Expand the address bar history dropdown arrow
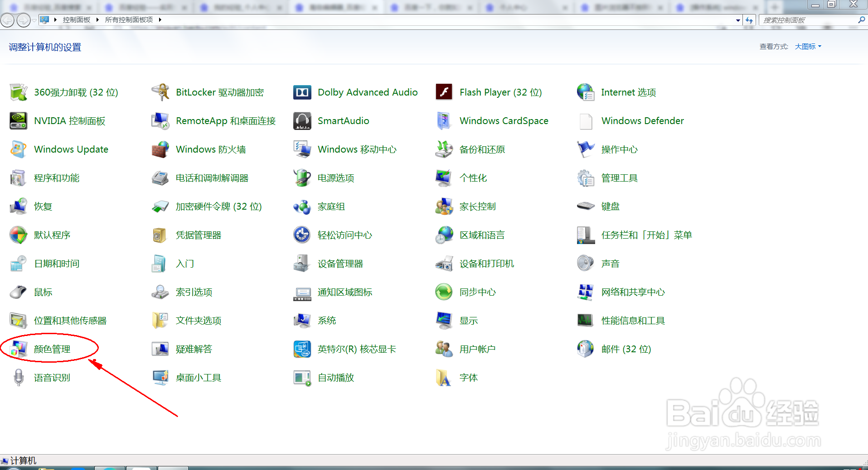Viewport: 868px width, 470px height. coord(738,20)
